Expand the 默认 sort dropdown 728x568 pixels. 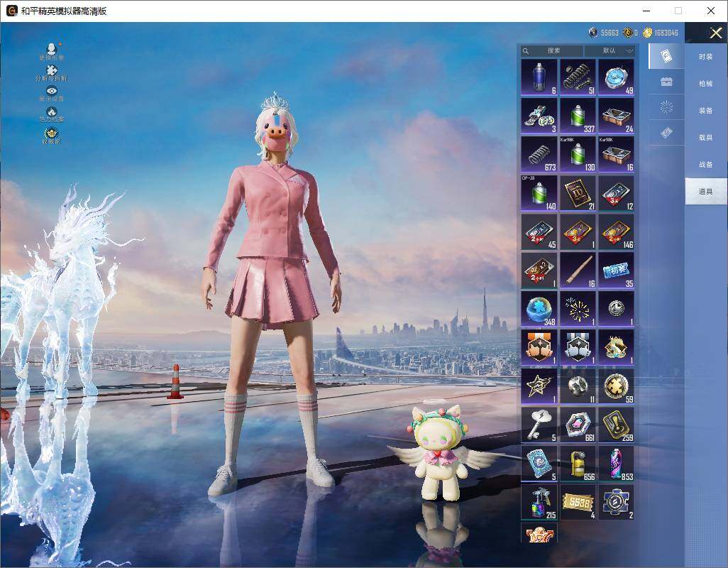point(610,50)
